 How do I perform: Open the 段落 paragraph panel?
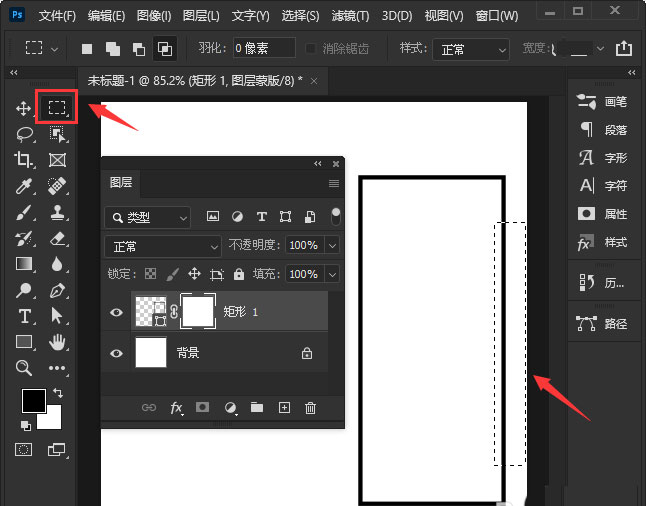click(x=602, y=130)
